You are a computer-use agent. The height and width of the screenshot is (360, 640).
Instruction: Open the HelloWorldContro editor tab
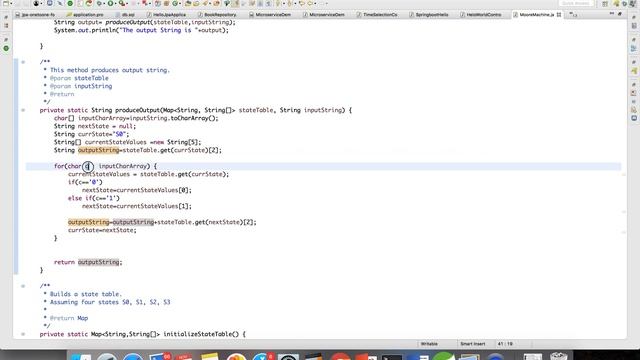pyautogui.click(x=480, y=15)
